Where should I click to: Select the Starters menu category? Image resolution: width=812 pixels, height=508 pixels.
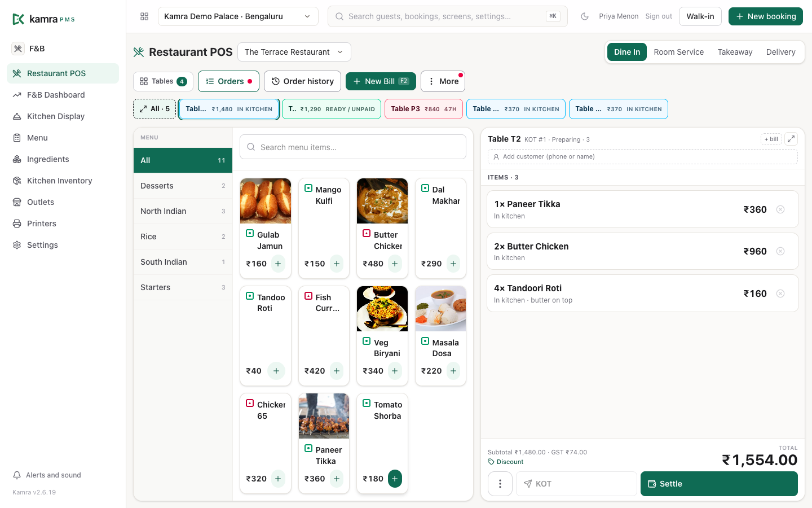coord(183,287)
